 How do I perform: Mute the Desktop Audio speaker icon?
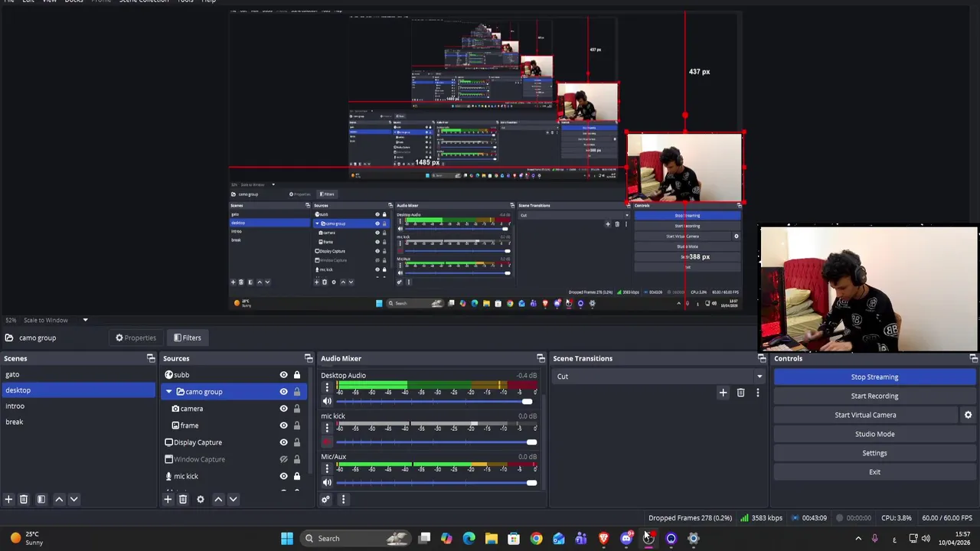327,401
